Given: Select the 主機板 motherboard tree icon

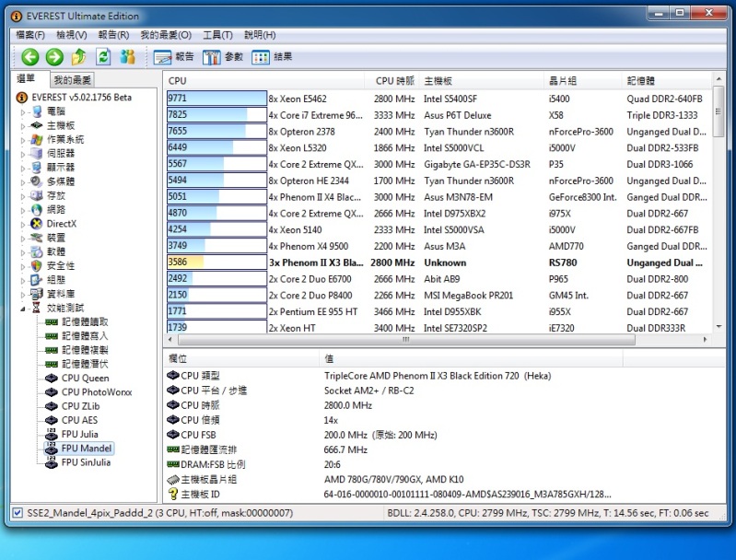Looking at the screenshot, I should [37, 125].
